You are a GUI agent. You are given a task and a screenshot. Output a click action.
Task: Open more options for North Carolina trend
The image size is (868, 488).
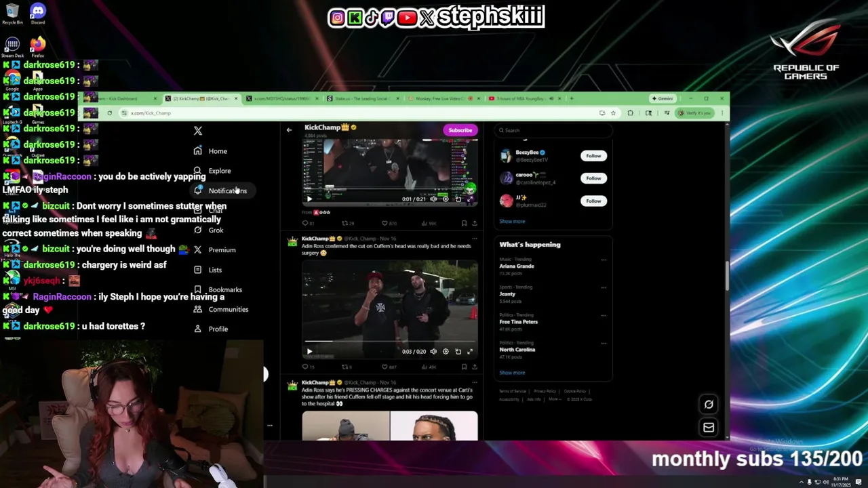coord(604,343)
